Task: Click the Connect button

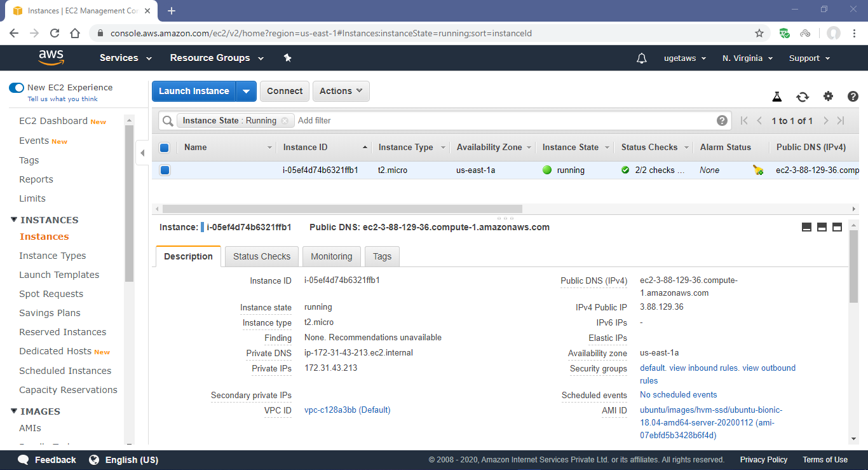Action: click(x=285, y=91)
